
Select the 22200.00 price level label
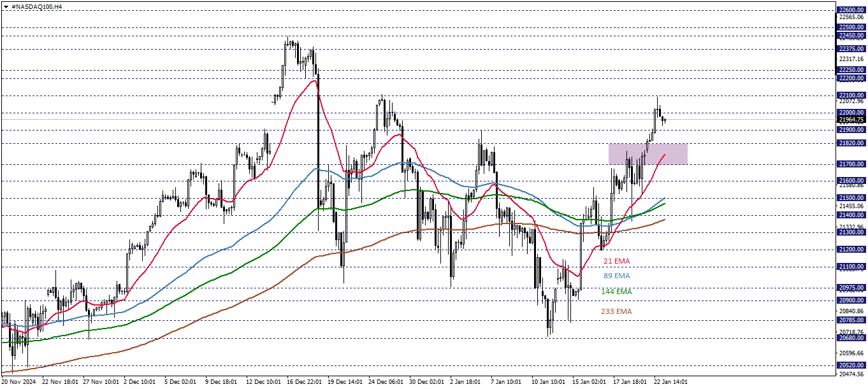coord(851,78)
